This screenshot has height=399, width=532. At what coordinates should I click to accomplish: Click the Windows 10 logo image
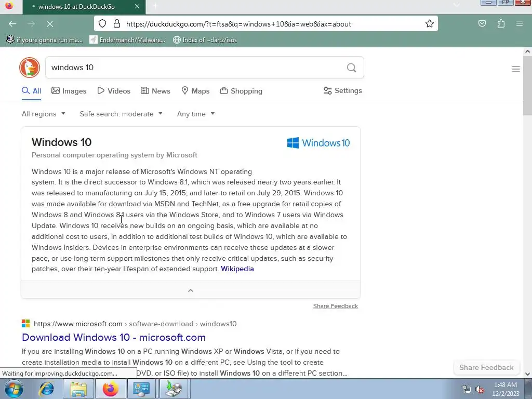click(x=318, y=143)
